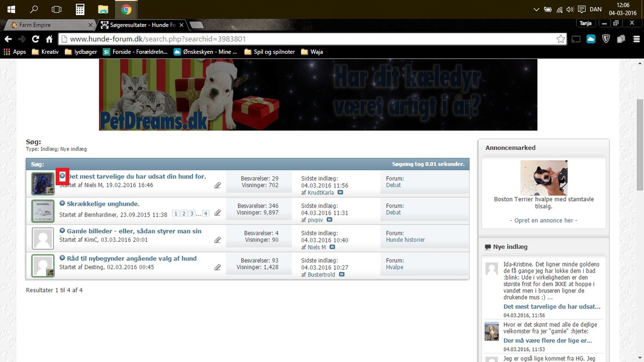Screen dimensions: 644x362
Task: Click Opret en annonce her link
Action: tap(543, 220)
